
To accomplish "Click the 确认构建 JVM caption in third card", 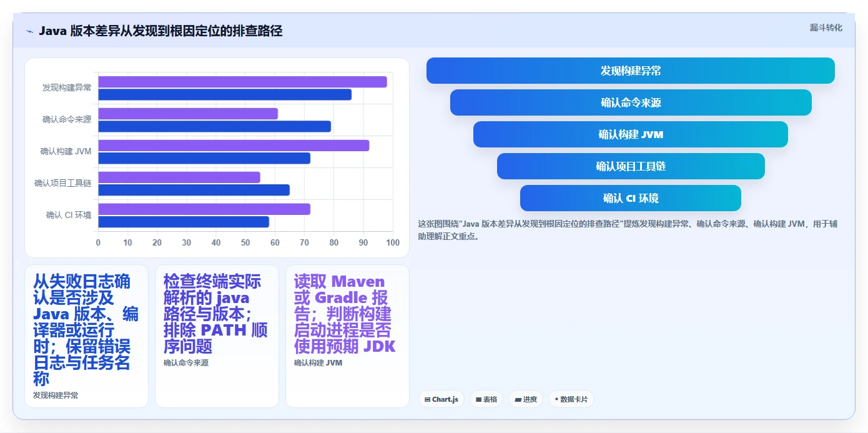I will click(x=318, y=362).
